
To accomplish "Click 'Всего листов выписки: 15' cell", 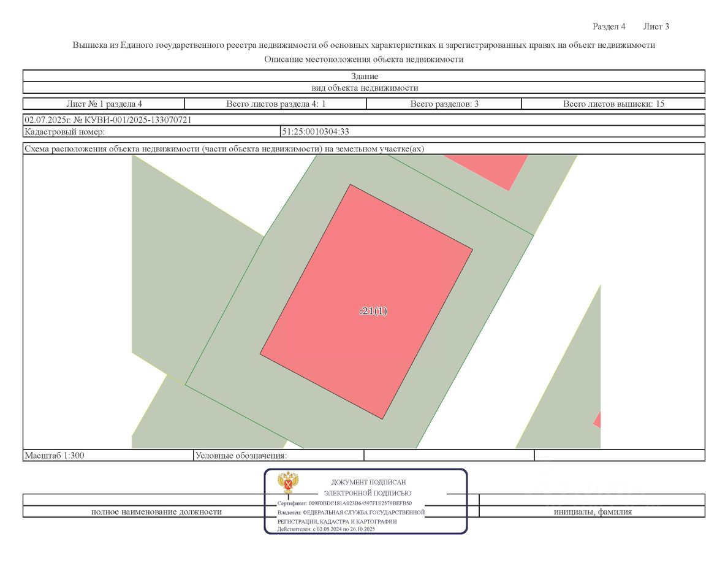I will [613, 104].
